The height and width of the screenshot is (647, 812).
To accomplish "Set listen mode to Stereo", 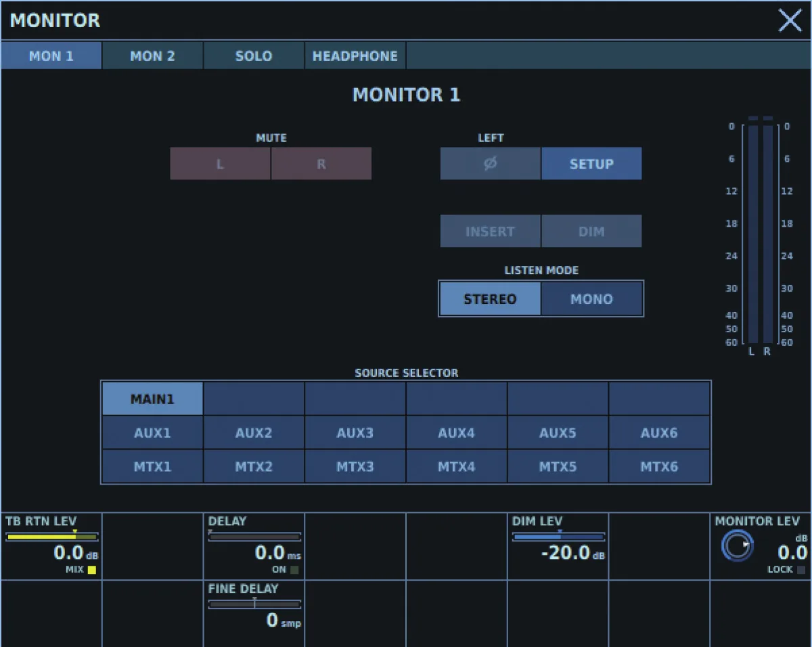I will tap(490, 299).
